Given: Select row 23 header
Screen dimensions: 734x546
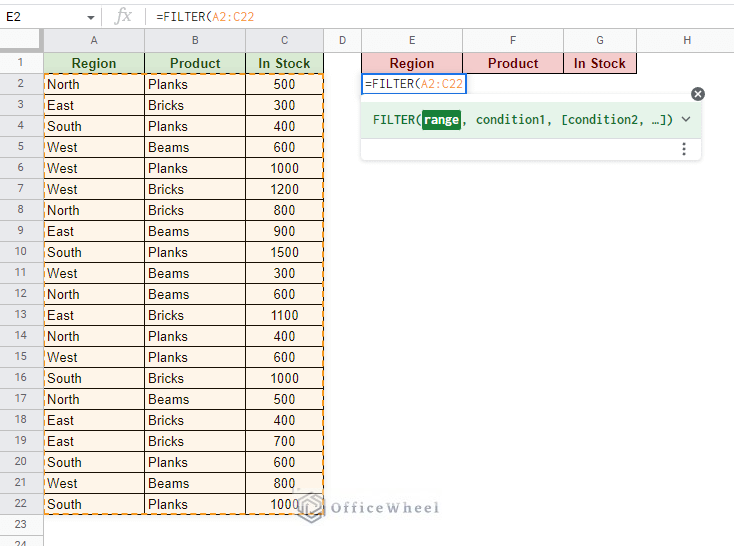Looking at the screenshot, I should (x=21, y=524).
